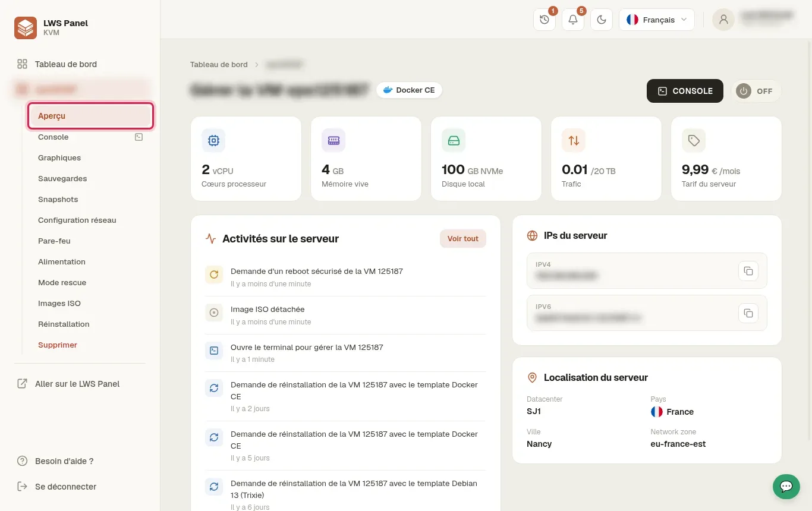Go to Tableau de bord in sidebar
Screen dimensions: 812x511
[65, 64]
